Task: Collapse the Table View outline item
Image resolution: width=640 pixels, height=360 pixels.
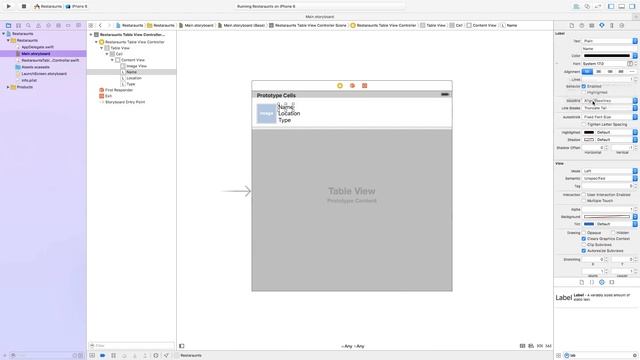Action: point(102,48)
